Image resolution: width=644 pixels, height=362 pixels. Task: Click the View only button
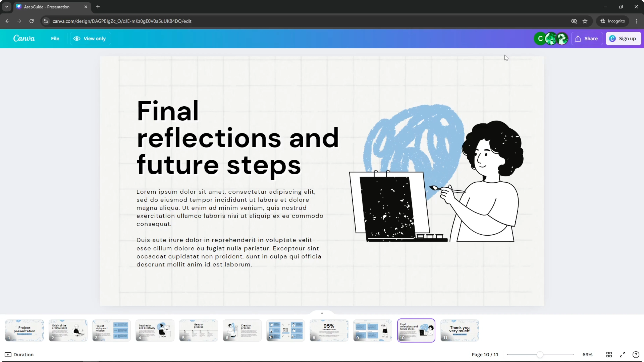90,38
